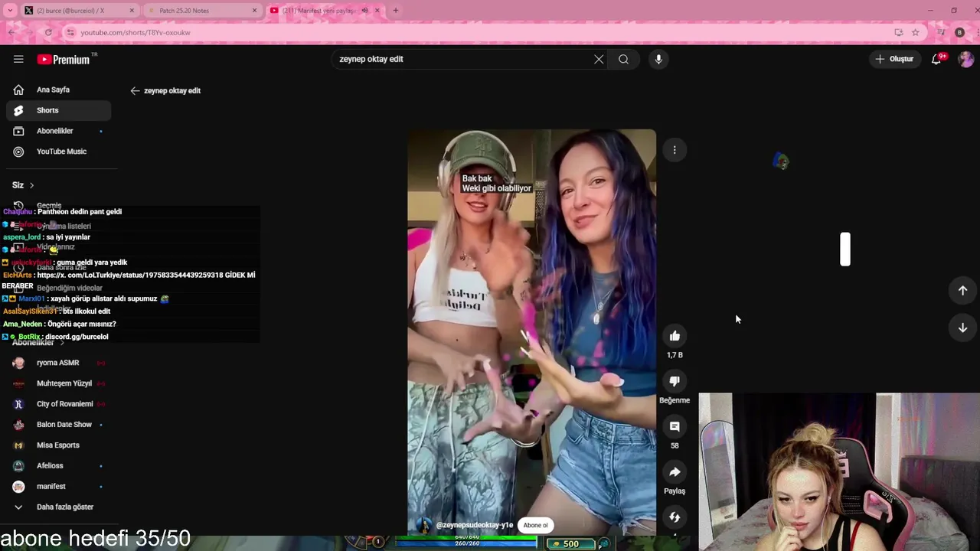Open ryoma ASMR channel
This screenshot has width=980, height=551.
pos(58,363)
